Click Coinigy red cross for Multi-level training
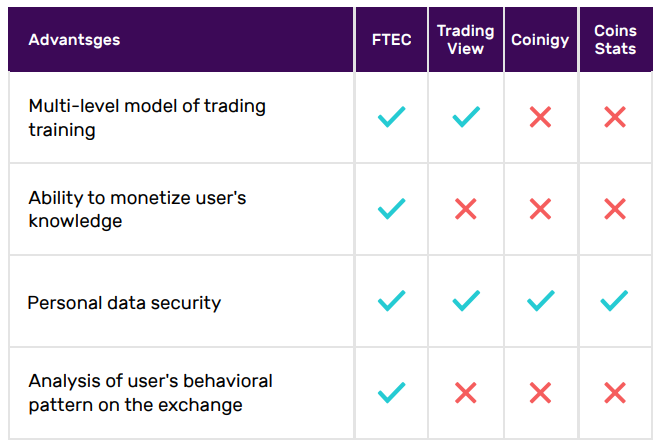This screenshot has width=658, height=448. [x=540, y=117]
